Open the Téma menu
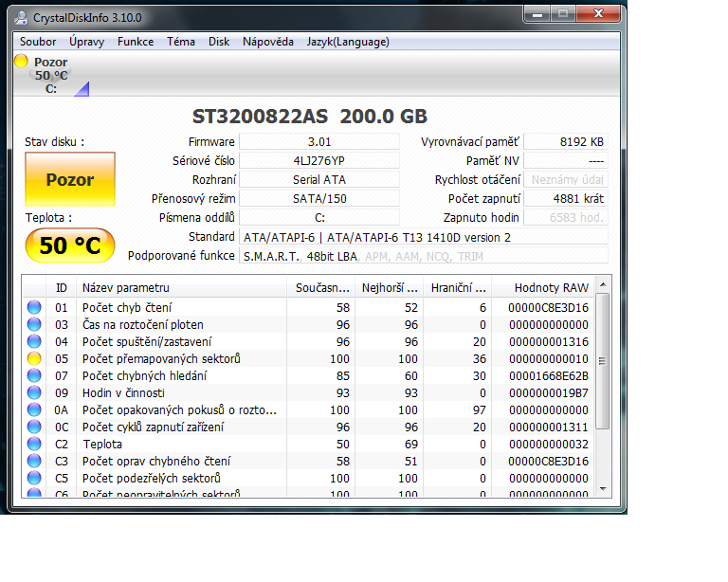This screenshot has height=582, width=728. [x=181, y=42]
